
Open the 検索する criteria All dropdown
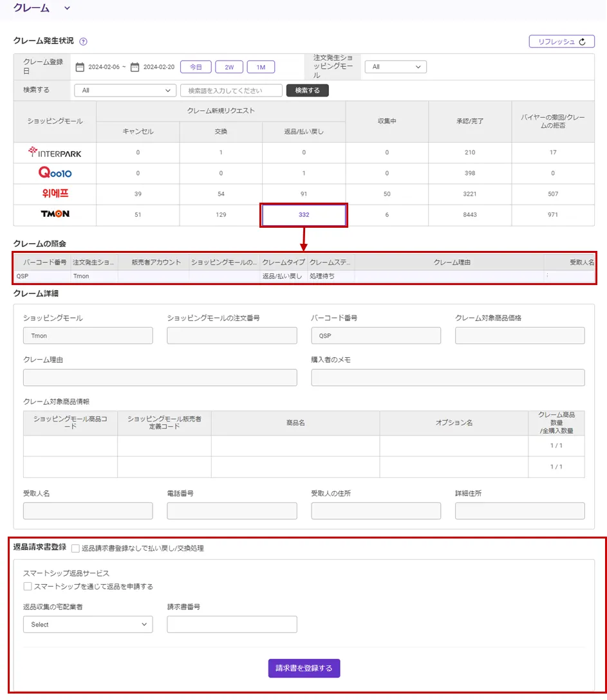[125, 91]
